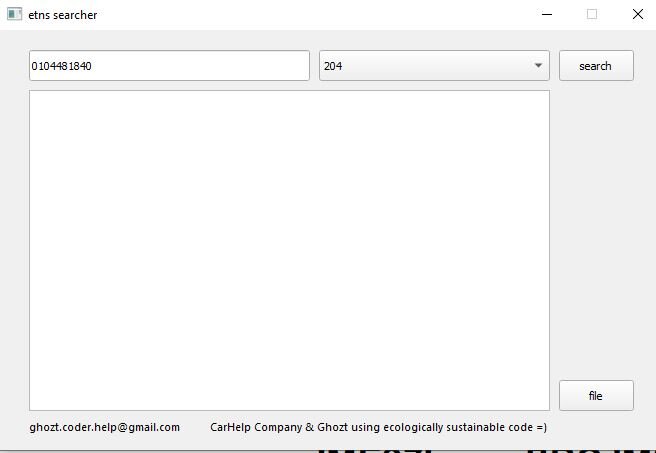
Task: Click the top-left corner of results box
Action: click(31, 92)
